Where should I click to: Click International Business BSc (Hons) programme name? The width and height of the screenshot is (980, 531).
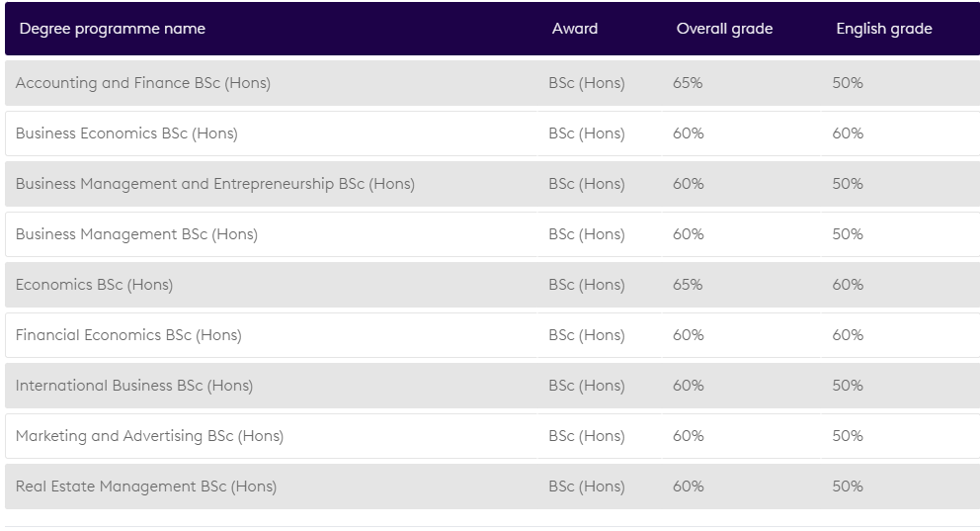tap(134, 386)
